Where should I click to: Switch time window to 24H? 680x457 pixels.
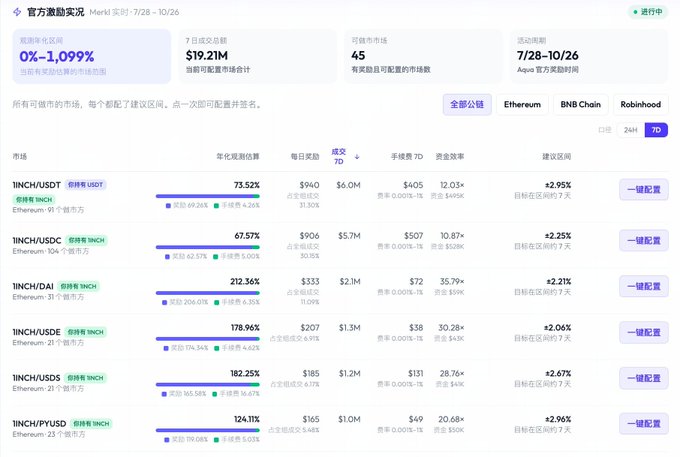coord(631,130)
